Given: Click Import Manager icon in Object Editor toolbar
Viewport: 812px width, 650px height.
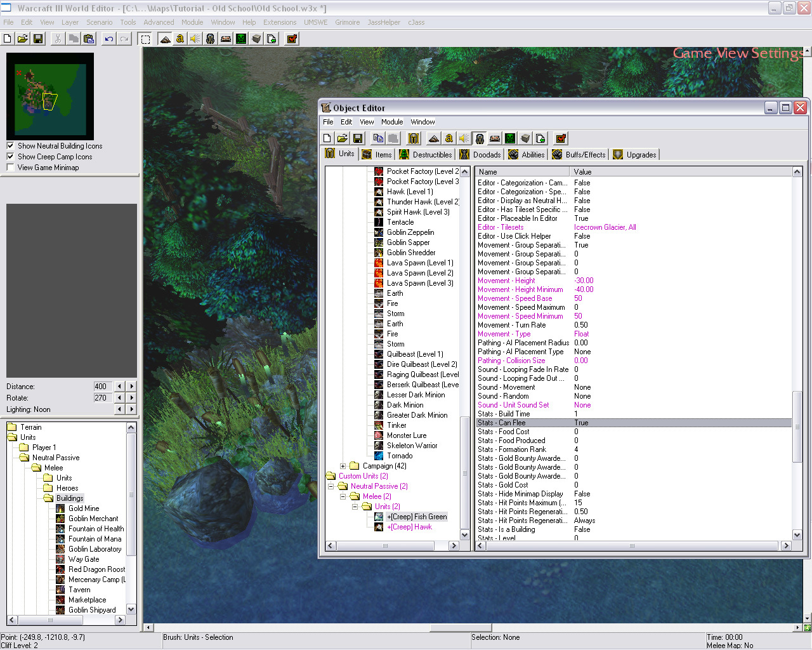Looking at the screenshot, I should pyautogui.click(x=540, y=138).
